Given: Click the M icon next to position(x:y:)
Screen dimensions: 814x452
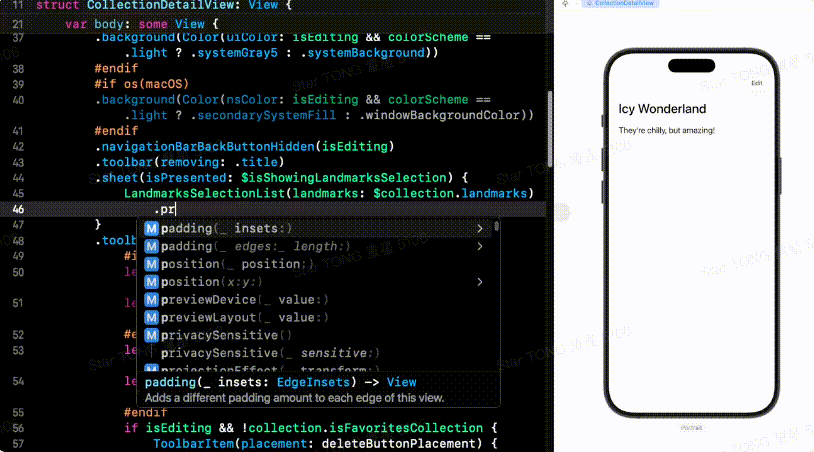Looking at the screenshot, I should (x=151, y=282).
